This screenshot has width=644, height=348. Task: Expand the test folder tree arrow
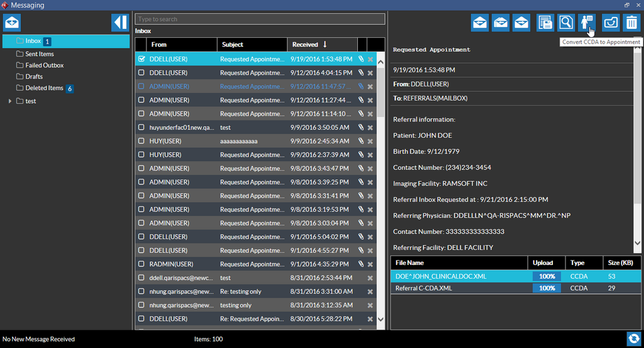click(x=10, y=101)
